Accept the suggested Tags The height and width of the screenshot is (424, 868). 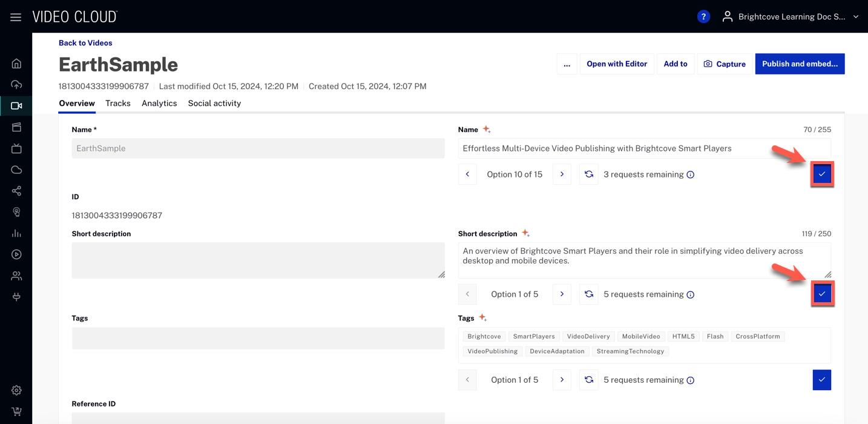pyautogui.click(x=821, y=380)
